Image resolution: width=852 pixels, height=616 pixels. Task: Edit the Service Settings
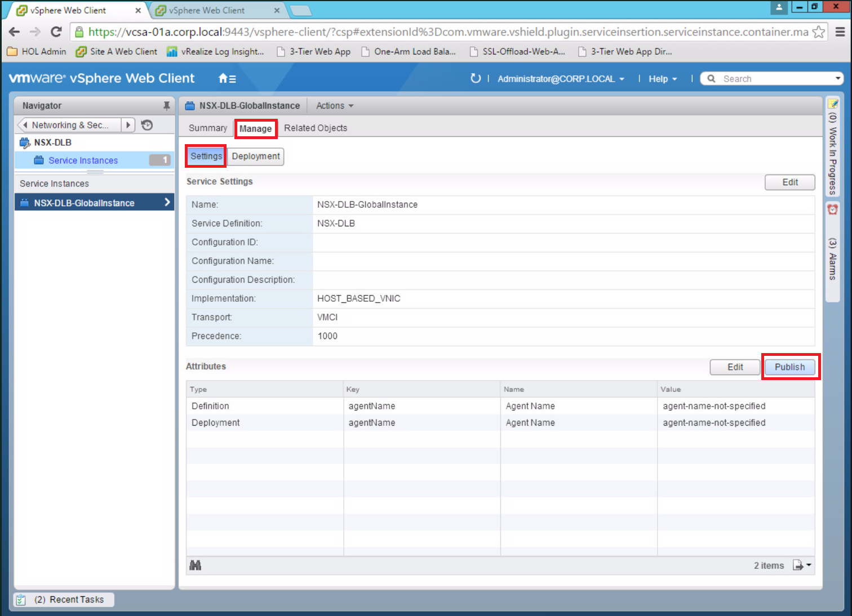click(789, 182)
